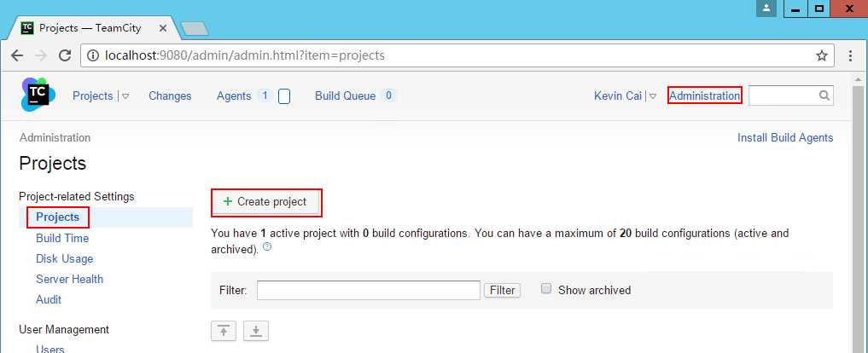Click the search magnifier icon
This screenshot has height=353, width=868.
pos(824,95)
